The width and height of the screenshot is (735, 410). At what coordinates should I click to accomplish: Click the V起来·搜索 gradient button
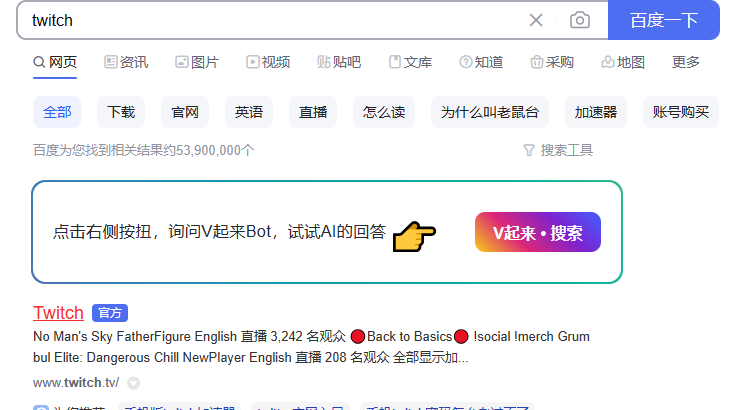[538, 232]
